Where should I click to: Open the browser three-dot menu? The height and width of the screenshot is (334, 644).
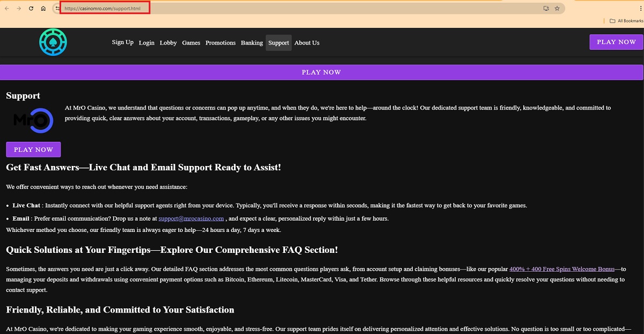click(575, 9)
